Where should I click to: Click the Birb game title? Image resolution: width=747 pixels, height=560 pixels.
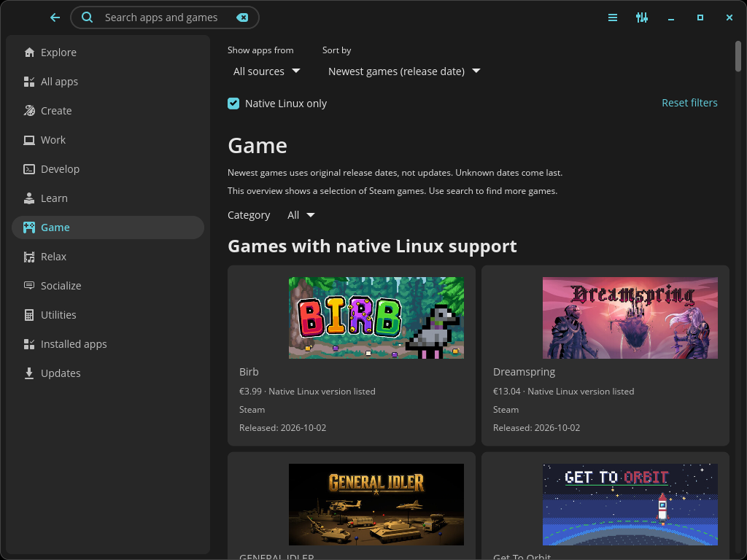coord(249,372)
